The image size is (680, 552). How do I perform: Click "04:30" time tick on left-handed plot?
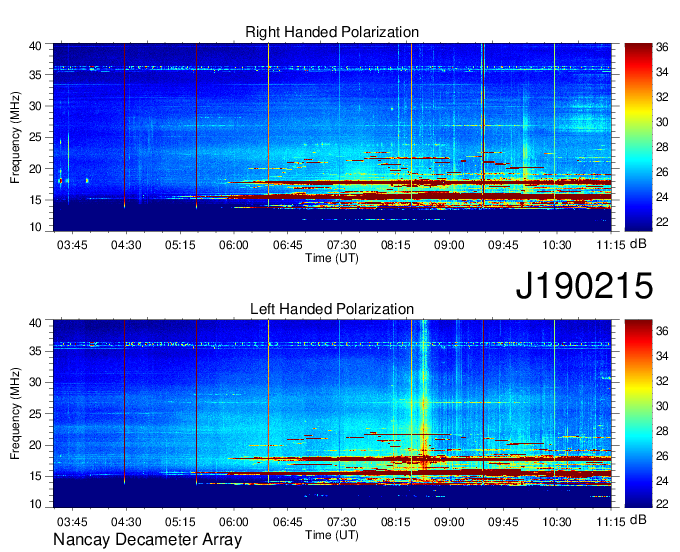126,522
